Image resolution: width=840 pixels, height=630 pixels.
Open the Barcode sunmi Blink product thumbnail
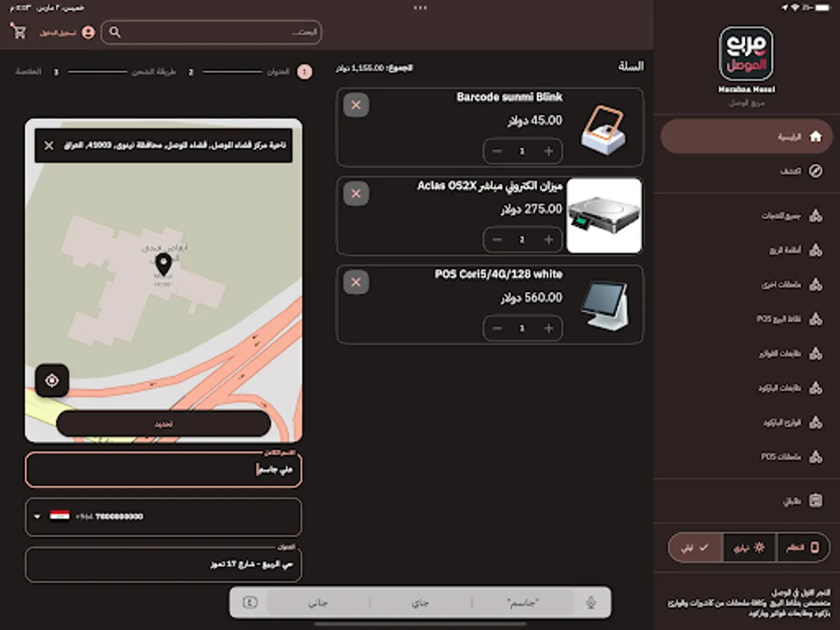pyautogui.click(x=603, y=129)
